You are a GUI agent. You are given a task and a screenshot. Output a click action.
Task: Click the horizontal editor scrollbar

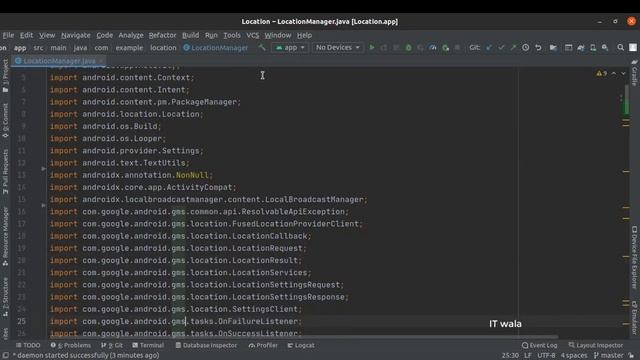tap(303, 337)
